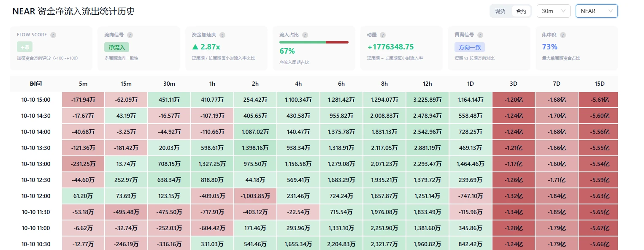Click the 61.20万 cell
The width and height of the screenshot is (644, 250).
[83, 196]
